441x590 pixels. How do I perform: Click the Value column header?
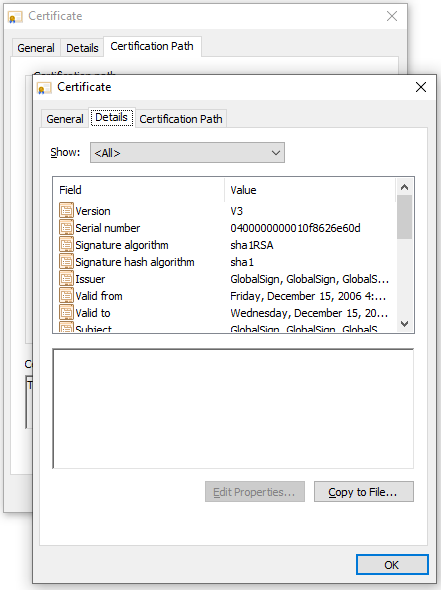click(x=310, y=190)
